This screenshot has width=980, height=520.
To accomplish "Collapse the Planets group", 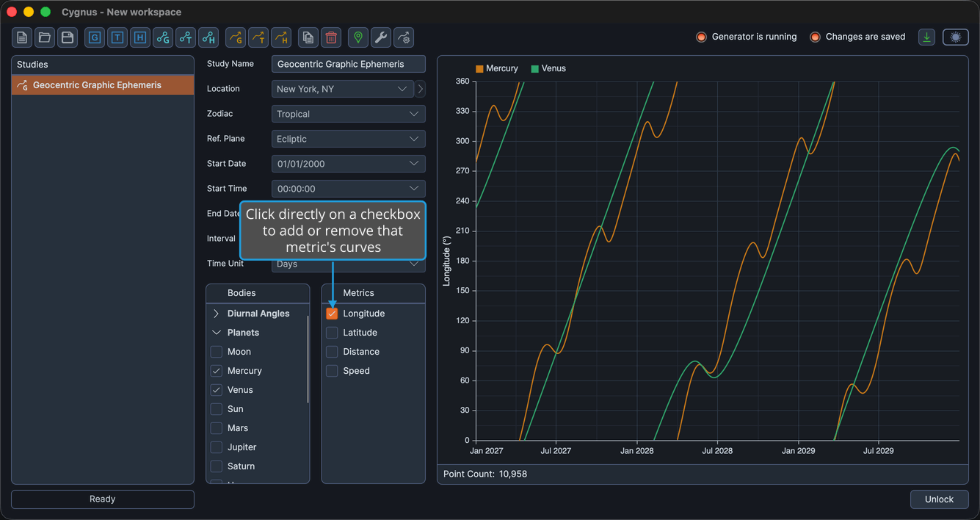I will pyautogui.click(x=217, y=333).
